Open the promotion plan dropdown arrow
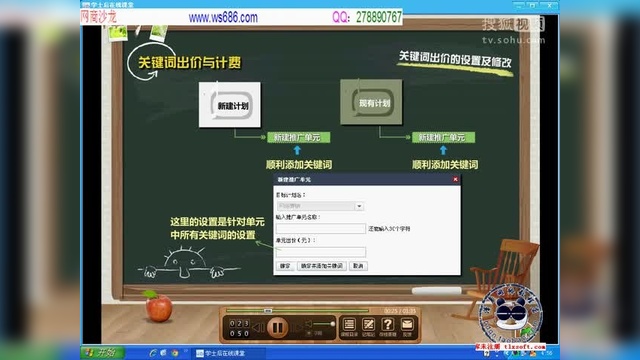 pos(359,206)
